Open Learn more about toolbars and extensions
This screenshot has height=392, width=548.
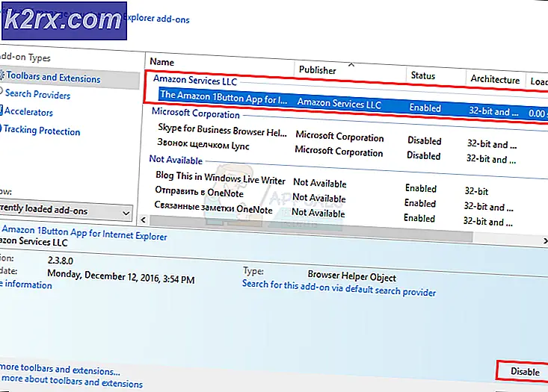[72, 382]
